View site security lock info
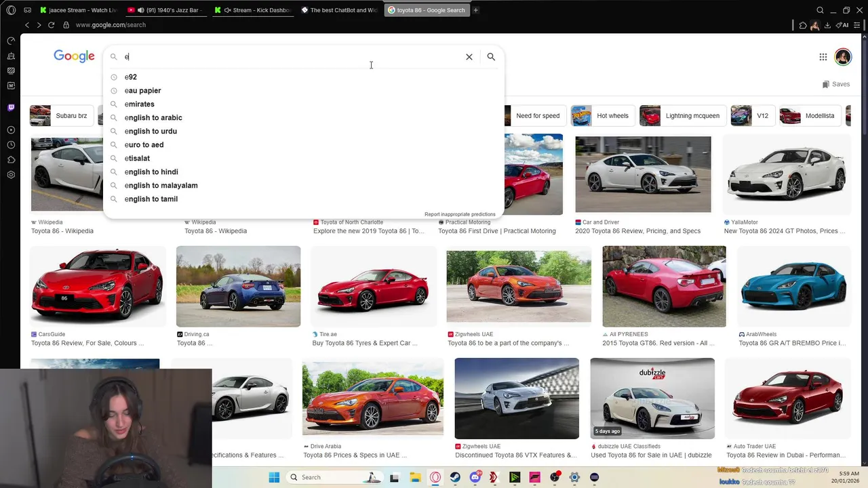 tap(66, 25)
